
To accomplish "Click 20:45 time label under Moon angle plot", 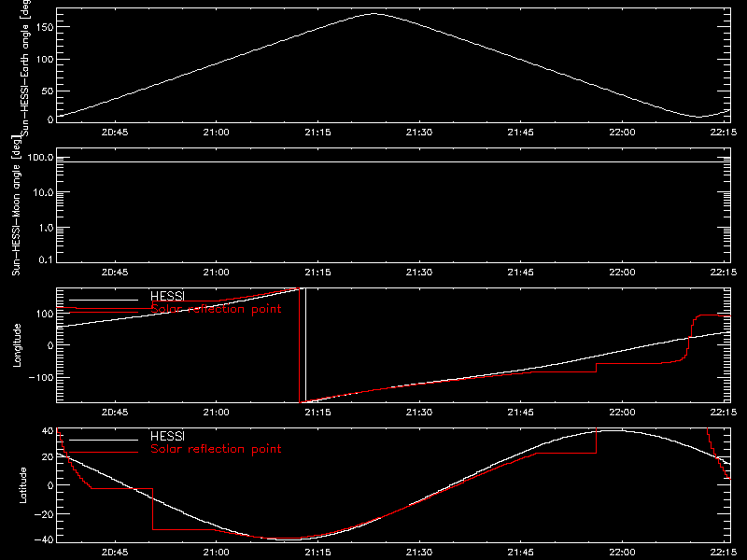I will (115, 273).
